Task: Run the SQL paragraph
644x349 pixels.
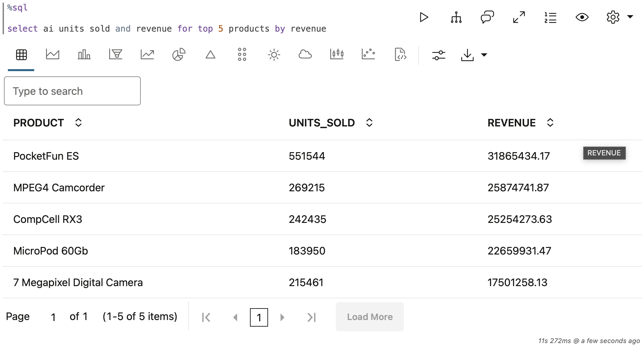Action: point(424,17)
